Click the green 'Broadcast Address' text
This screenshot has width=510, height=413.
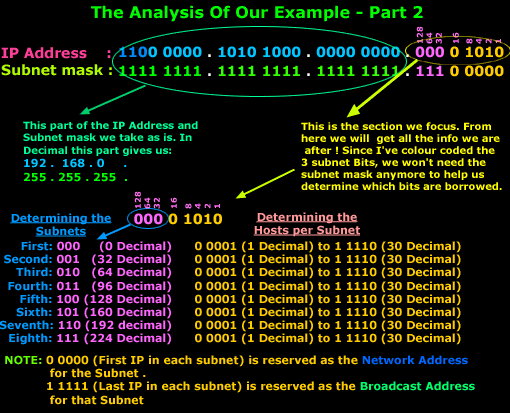tap(417, 386)
